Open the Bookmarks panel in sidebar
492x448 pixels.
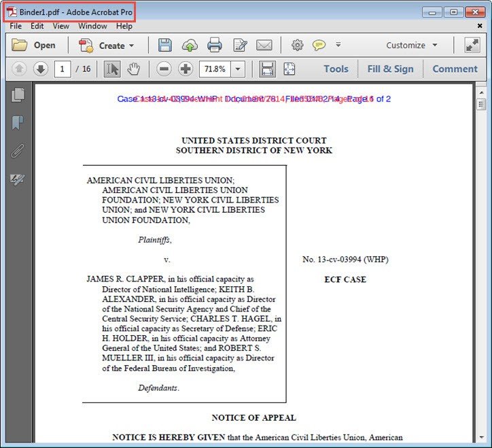18,123
